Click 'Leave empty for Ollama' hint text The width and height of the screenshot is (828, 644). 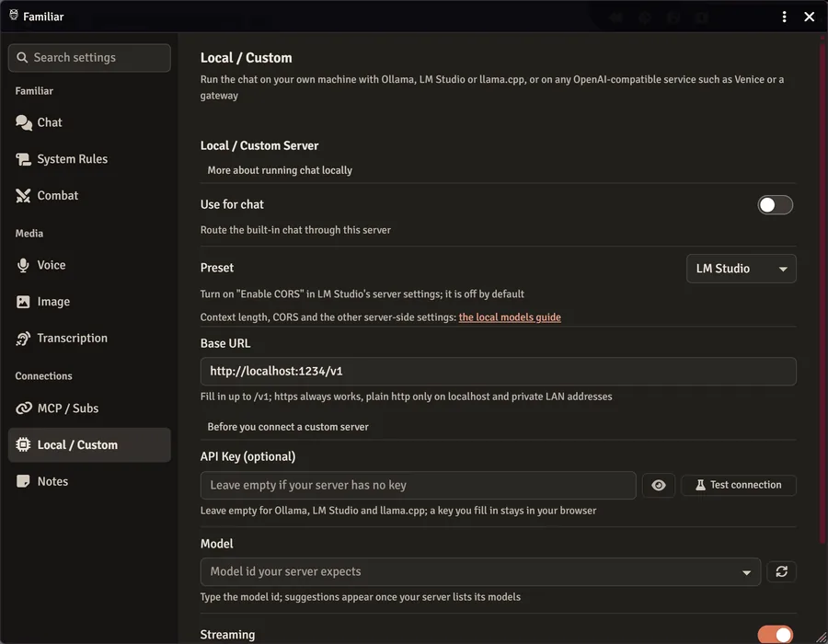coord(398,511)
